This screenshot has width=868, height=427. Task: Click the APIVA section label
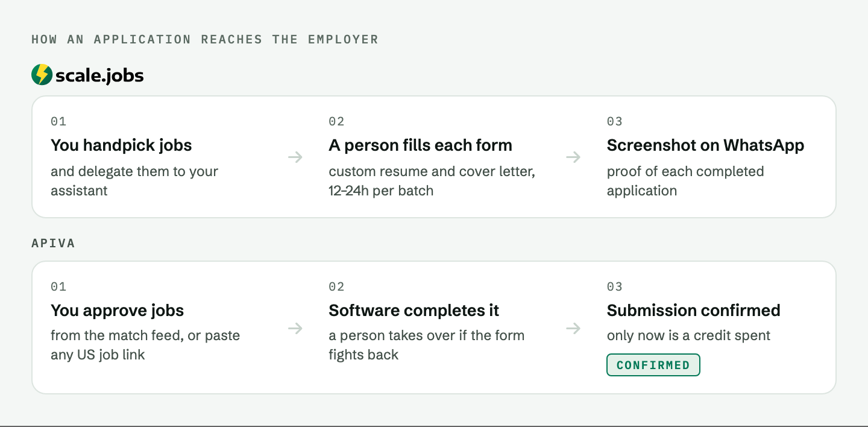[54, 243]
